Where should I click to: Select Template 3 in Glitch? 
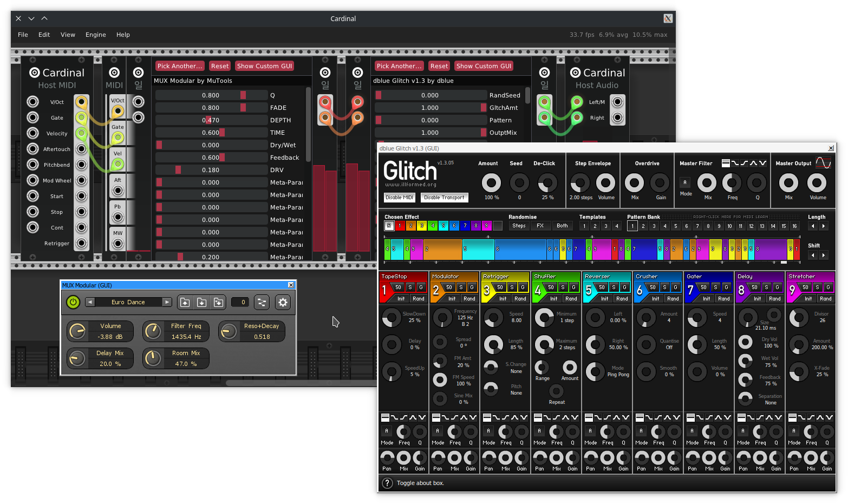[605, 226]
